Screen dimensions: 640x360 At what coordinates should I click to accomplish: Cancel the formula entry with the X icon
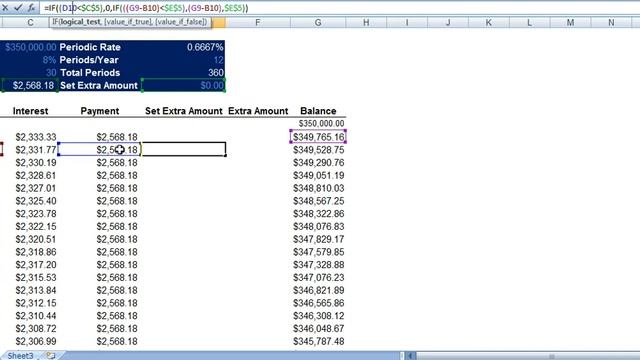tap(5, 8)
